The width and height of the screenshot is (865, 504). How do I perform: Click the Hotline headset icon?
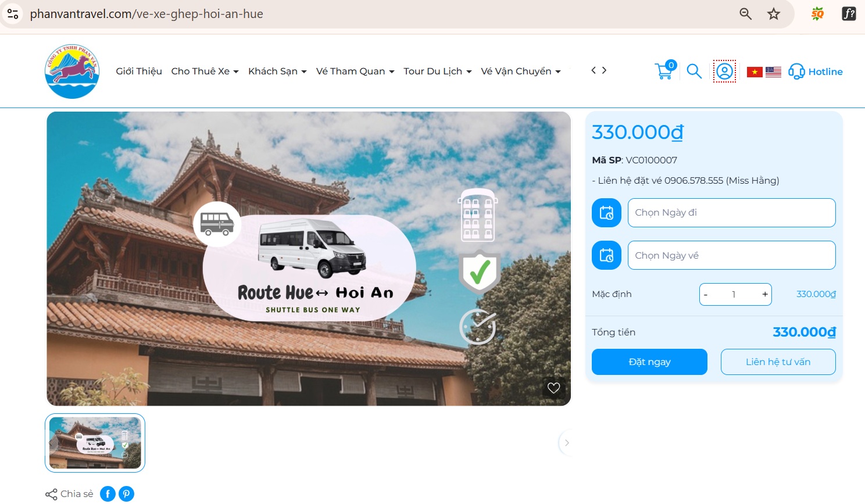(797, 72)
